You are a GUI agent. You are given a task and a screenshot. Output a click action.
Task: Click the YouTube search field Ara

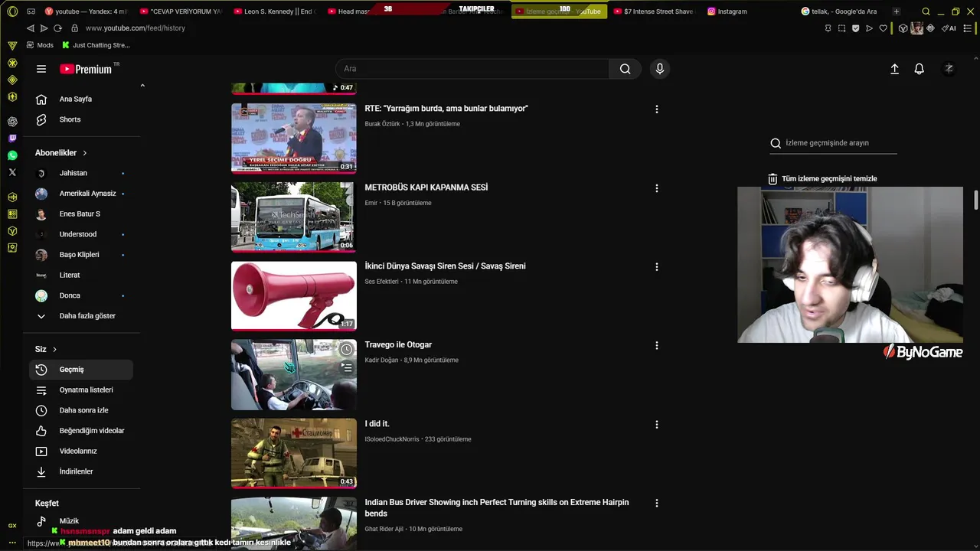point(472,69)
